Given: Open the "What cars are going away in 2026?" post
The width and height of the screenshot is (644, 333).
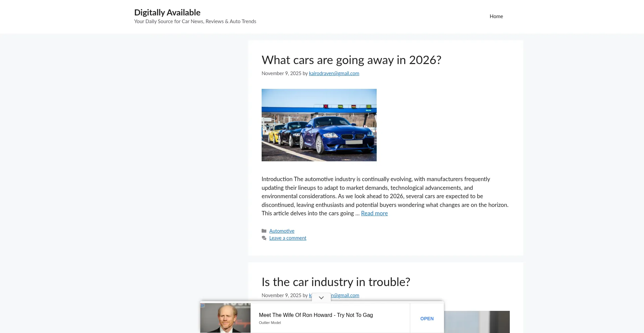Looking at the screenshot, I should [x=351, y=60].
